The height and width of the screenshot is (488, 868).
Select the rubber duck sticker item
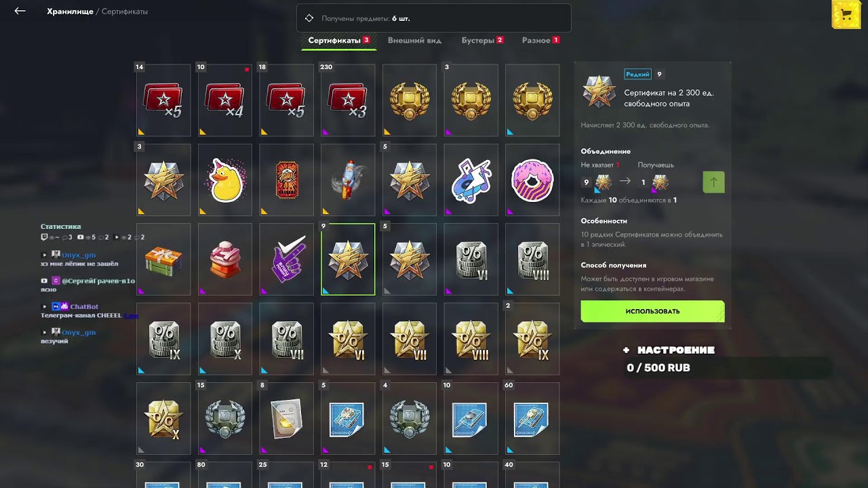pyautogui.click(x=225, y=180)
